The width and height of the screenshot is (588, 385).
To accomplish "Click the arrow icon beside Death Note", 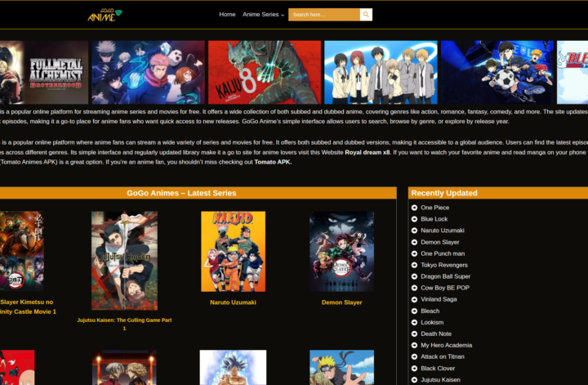I will (x=414, y=334).
